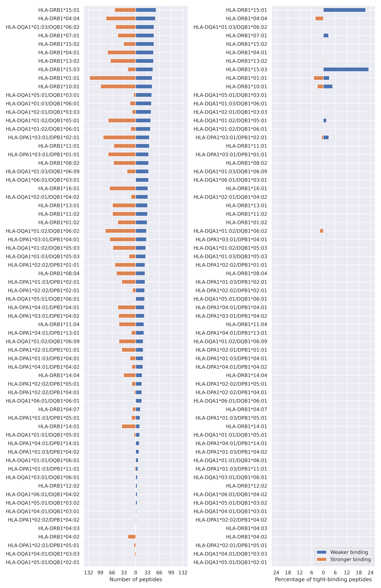The height and width of the screenshot is (588, 381).
Task: Click HLA-DRB1*04:02 label in Percentage chart
Action: click(246, 537)
